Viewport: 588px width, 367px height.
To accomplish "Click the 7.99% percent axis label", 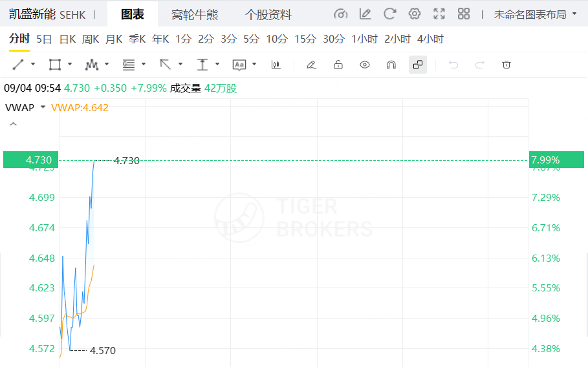I will click(x=556, y=160).
